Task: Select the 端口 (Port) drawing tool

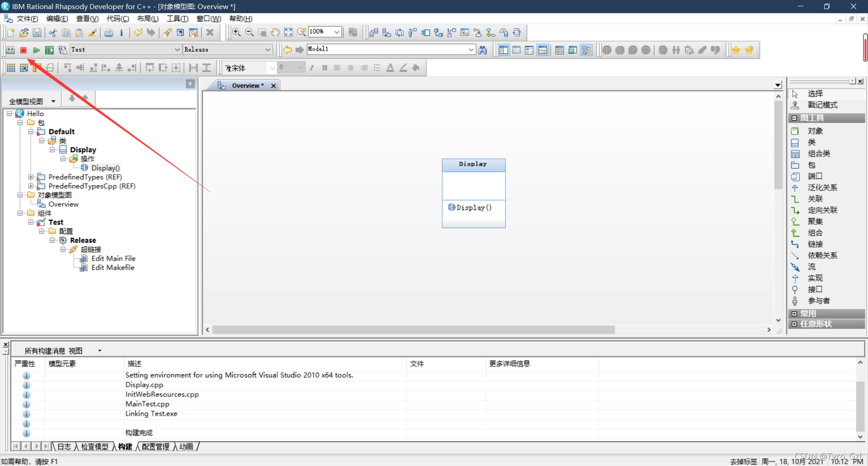Action: (x=815, y=176)
